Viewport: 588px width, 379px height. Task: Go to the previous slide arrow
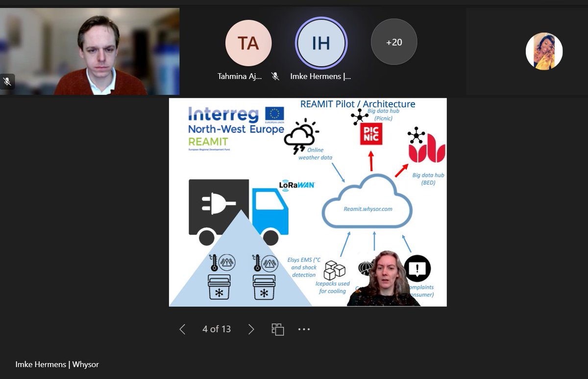coord(182,329)
